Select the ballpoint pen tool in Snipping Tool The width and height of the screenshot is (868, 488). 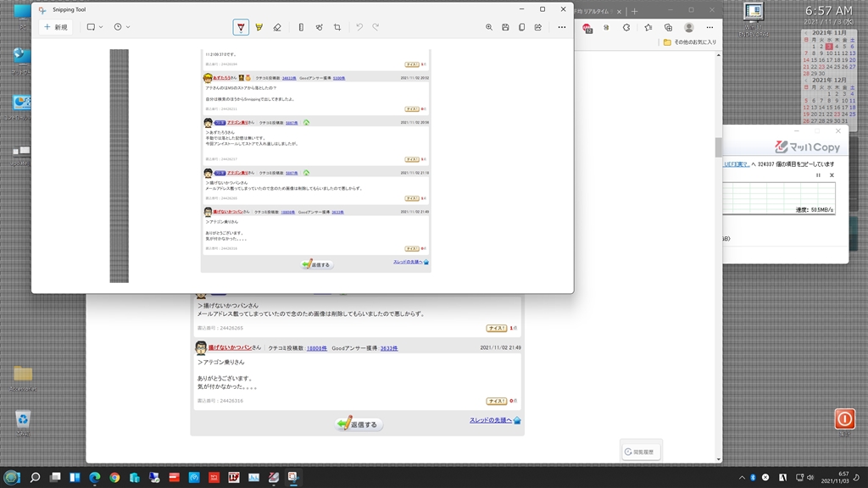(241, 27)
